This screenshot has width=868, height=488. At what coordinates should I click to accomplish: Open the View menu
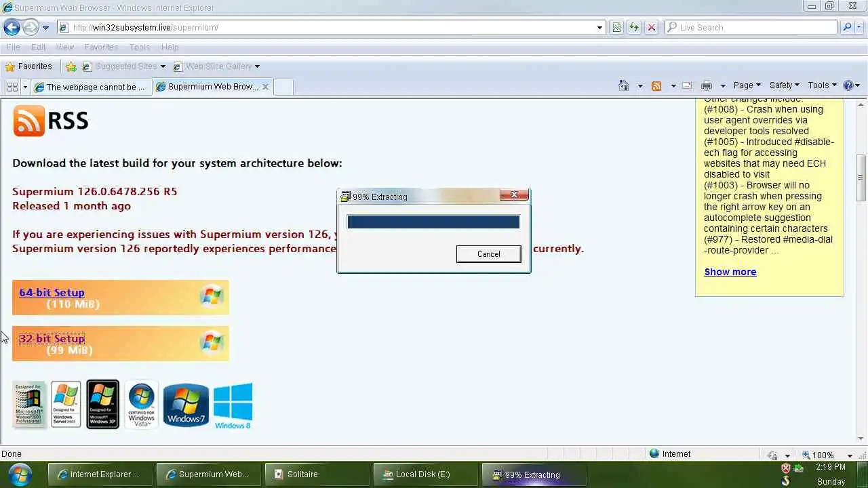click(x=64, y=47)
